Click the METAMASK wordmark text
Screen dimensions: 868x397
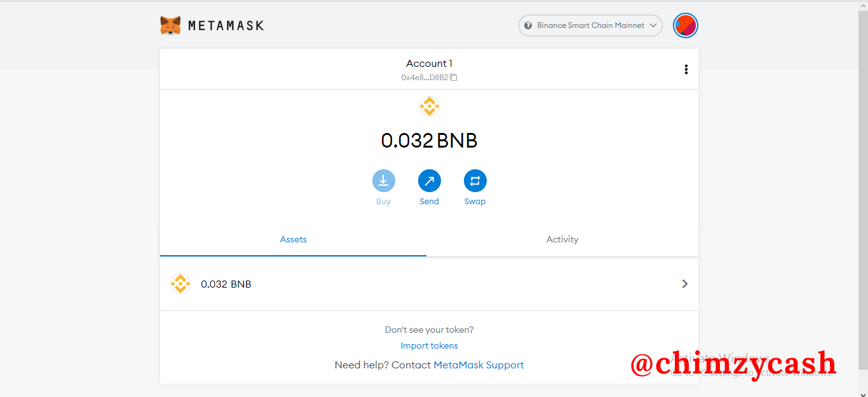[226, 26]
